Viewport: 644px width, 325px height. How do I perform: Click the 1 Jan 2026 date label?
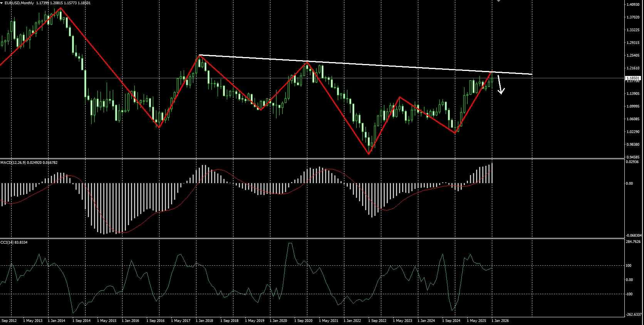500,320
